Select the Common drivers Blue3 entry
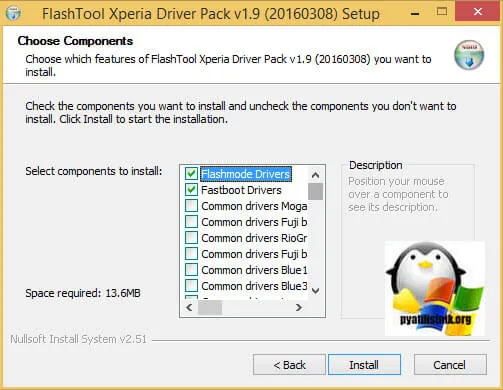The width and height of the screenshot is (503, 390). (254, 286)
